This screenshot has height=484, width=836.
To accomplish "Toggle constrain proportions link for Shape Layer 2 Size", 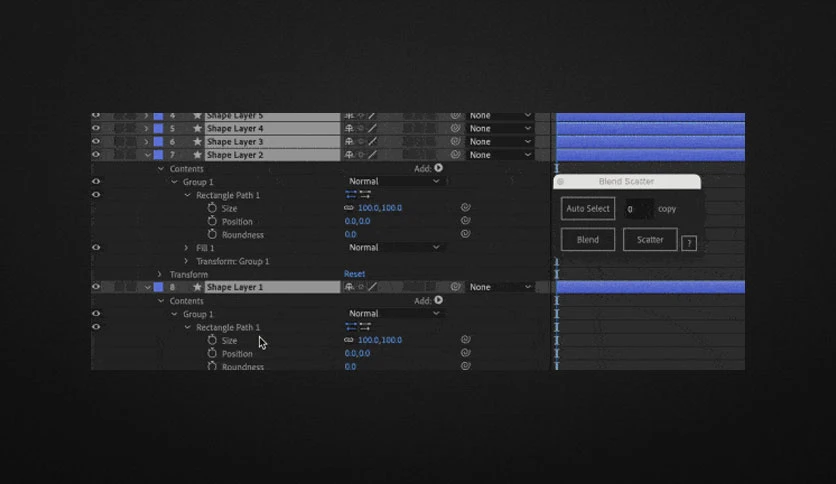I will tap(349, 208).
